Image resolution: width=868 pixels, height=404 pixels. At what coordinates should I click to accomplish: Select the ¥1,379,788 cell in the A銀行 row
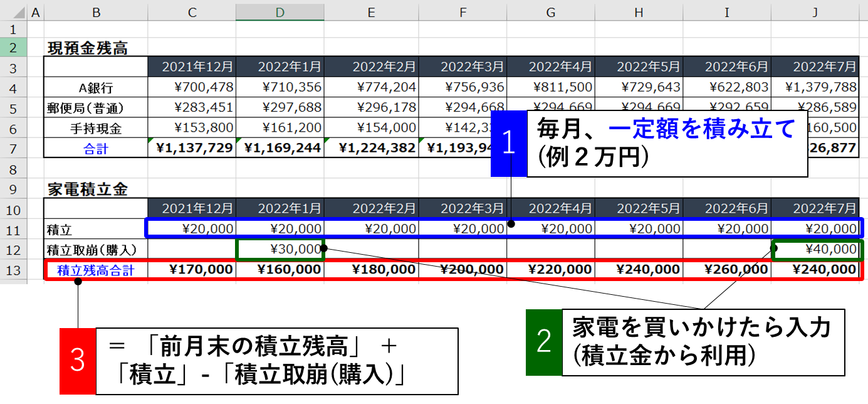815,87
